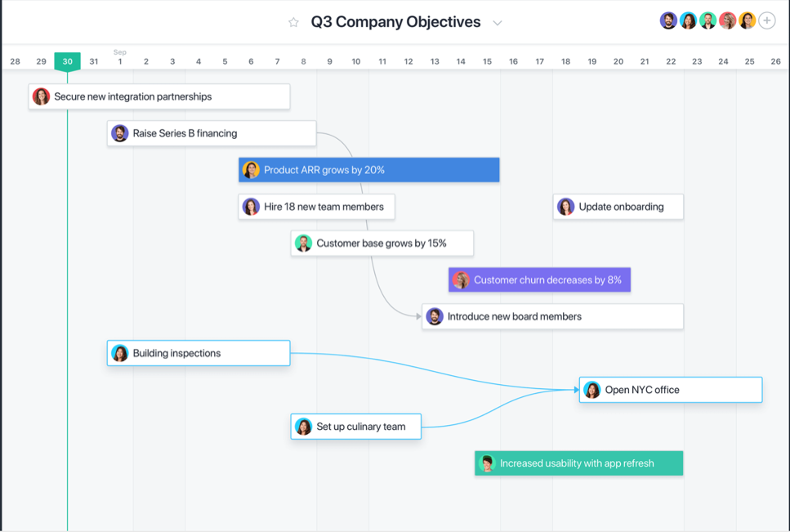The image size is (790, 532).
Task: Add a member with the plus icon
Action: [767, 20]
